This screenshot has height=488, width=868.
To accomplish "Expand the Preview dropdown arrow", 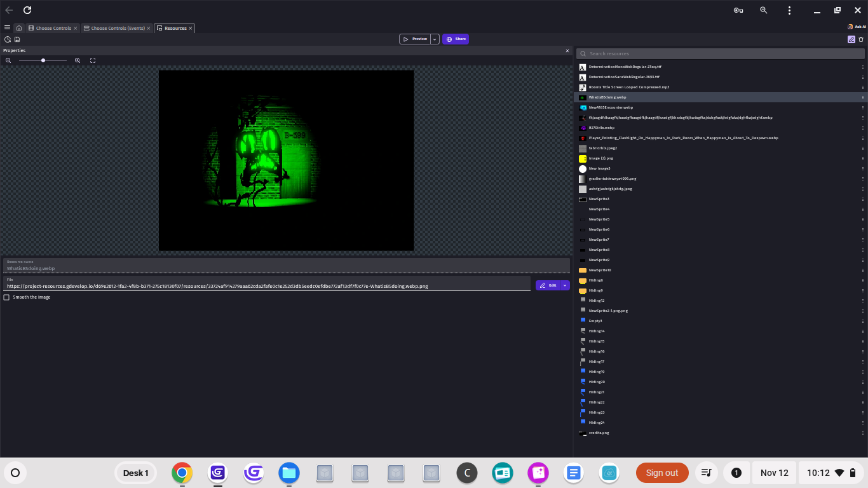I will coord(435,39).
